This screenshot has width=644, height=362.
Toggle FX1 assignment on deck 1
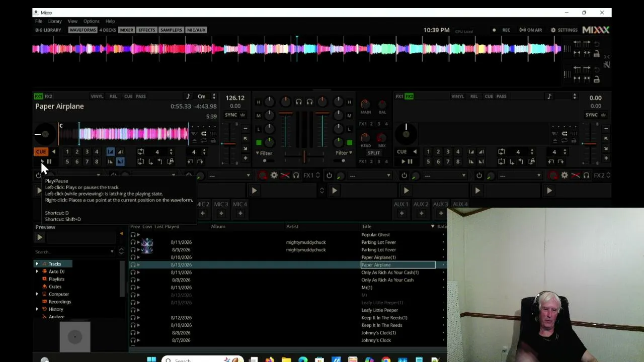[38, 97]
